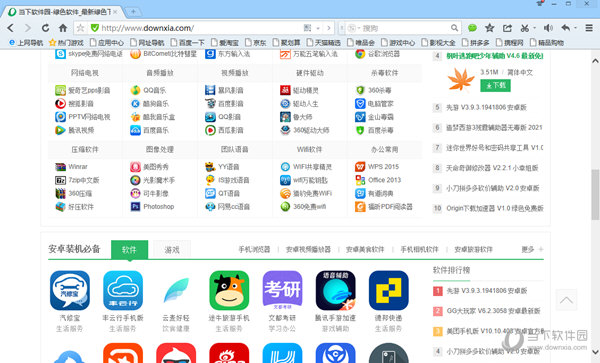Click the Winrar icon
Image resolution: width=600 pixels, height=363 pixels.
(x=60, y=167)
